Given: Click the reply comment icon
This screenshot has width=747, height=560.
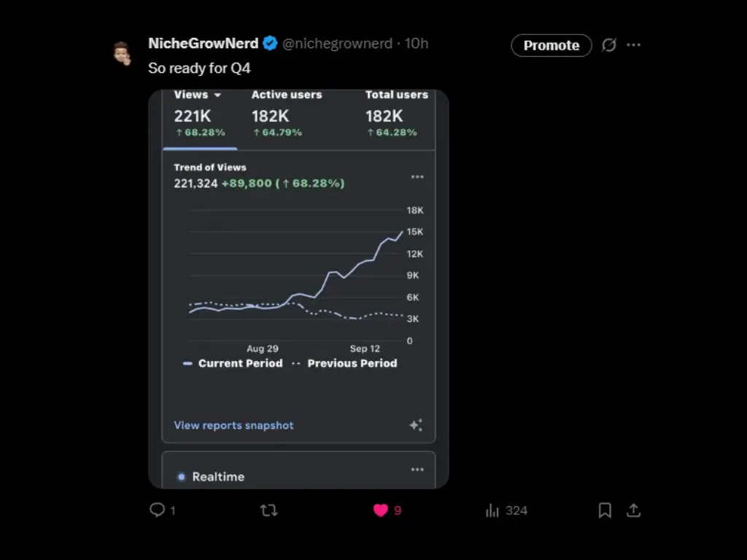Looking at the screenshot, I should click(x=158, y=510).
